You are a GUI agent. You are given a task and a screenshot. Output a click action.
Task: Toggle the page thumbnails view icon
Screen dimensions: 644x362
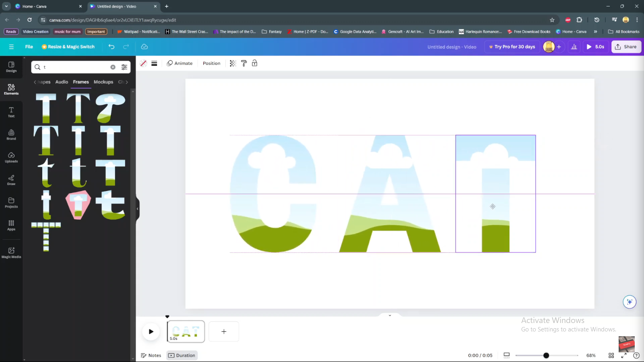[x=507, y=355]
